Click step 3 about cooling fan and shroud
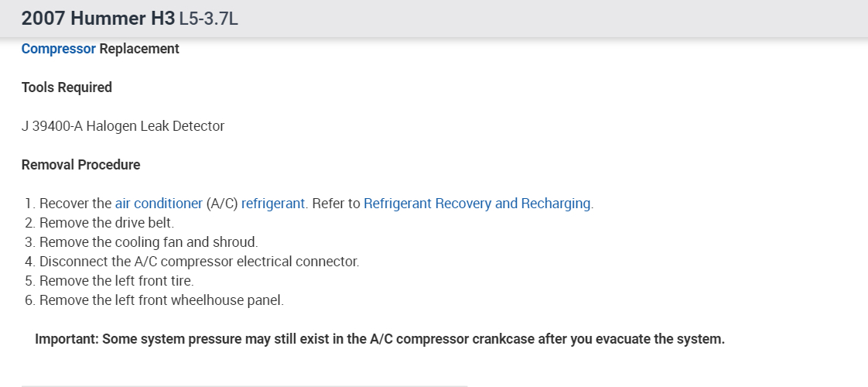Screen dimensions: 868x387 148,242
